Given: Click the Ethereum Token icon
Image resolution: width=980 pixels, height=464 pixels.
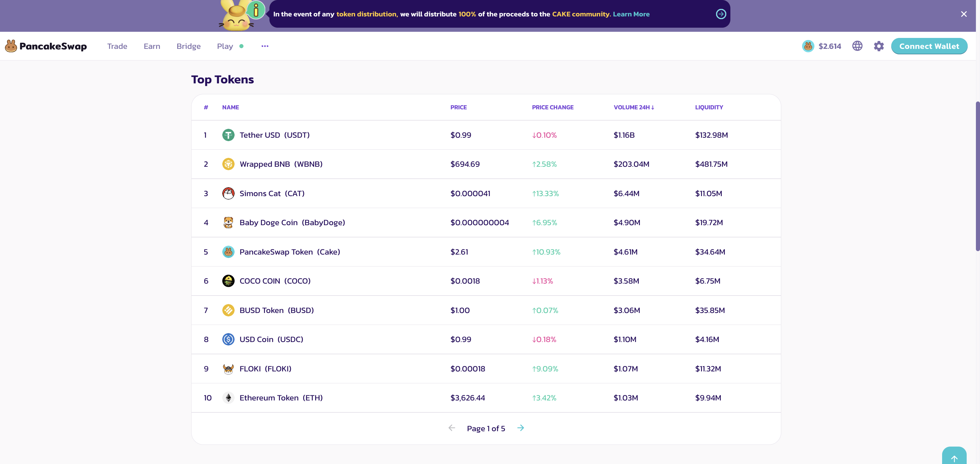Looking at the screenshot, I should pyautogui.click(x=228, y=398).
